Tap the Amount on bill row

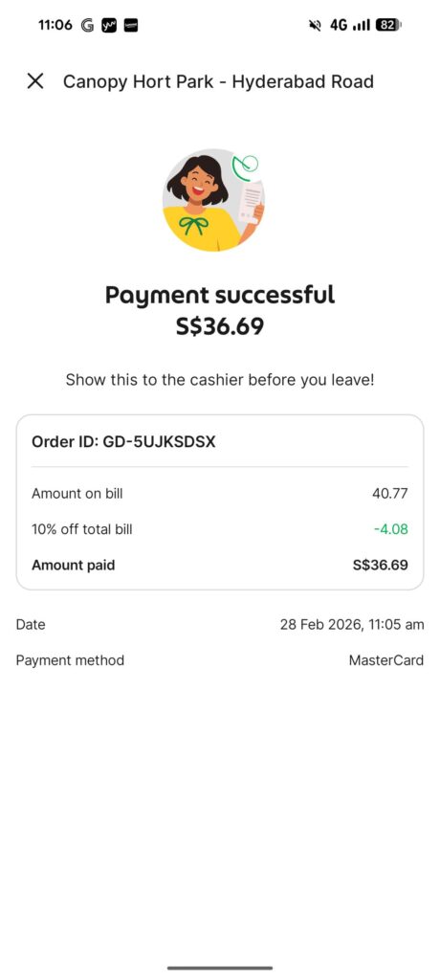[x=220, y=494]
